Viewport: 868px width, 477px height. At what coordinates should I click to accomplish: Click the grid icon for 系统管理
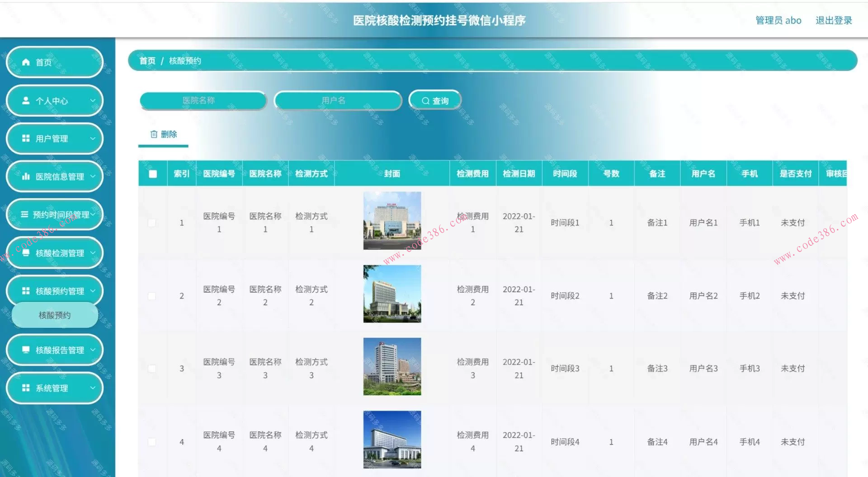[26, 388]
